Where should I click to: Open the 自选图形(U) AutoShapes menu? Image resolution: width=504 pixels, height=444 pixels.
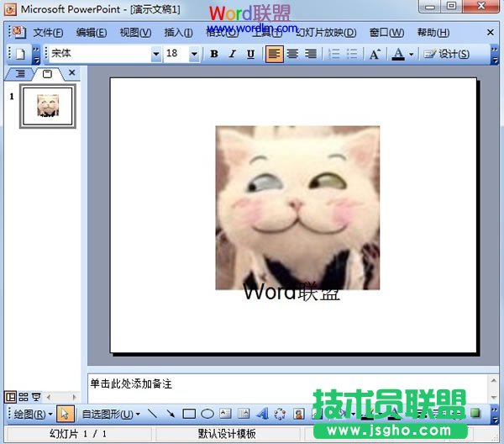[111, 414]
